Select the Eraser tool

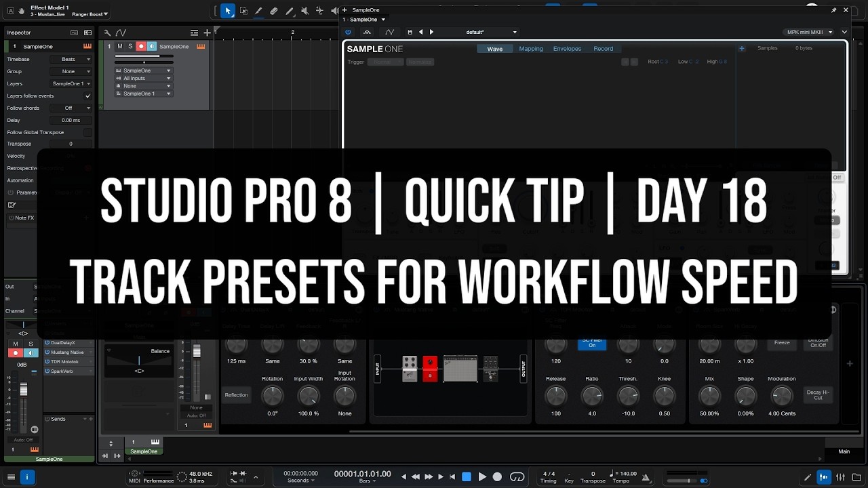tap(274, 11)
